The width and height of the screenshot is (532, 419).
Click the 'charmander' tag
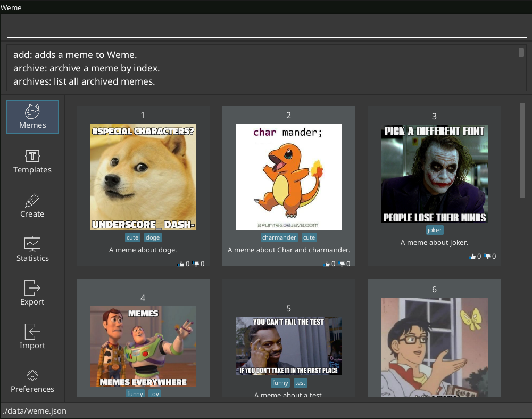pos(279,237)
